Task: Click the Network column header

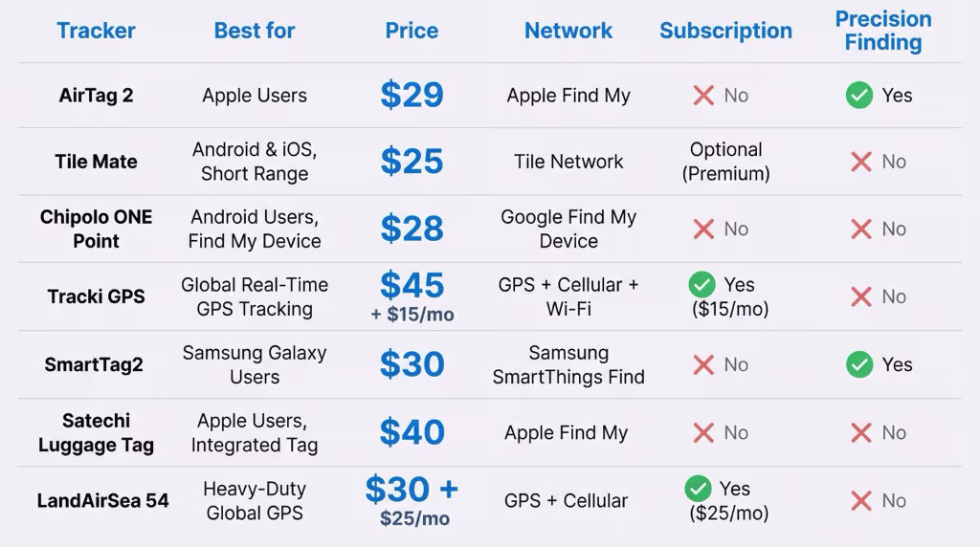Action: 568,31
